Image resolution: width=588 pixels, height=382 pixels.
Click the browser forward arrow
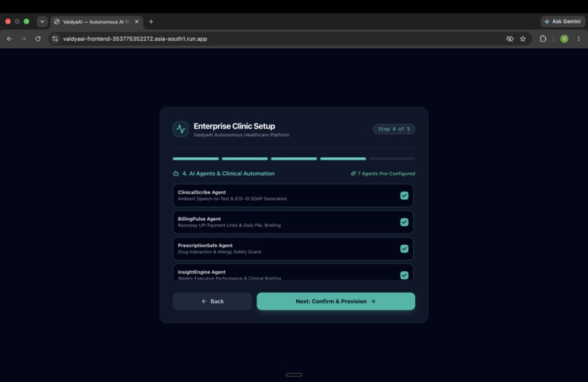pos(23,39)
